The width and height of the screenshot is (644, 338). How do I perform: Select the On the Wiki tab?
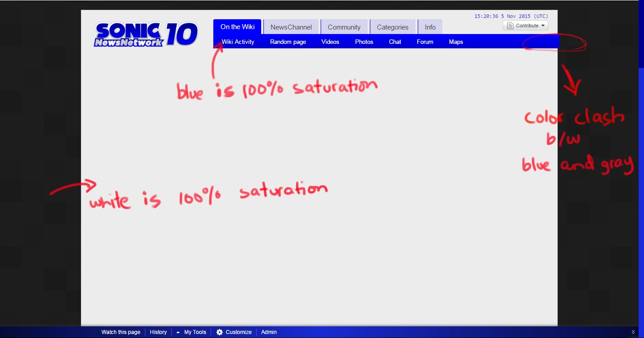pos(237,27)
